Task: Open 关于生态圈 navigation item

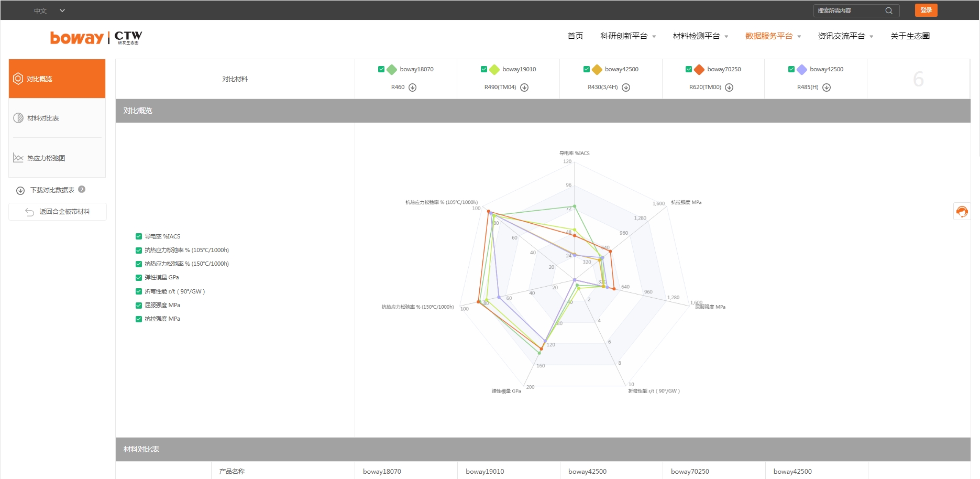Action: pos(910,36)
